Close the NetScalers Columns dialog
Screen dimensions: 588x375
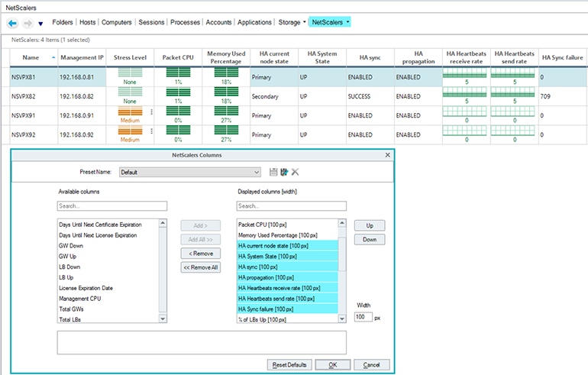(387, 155)
